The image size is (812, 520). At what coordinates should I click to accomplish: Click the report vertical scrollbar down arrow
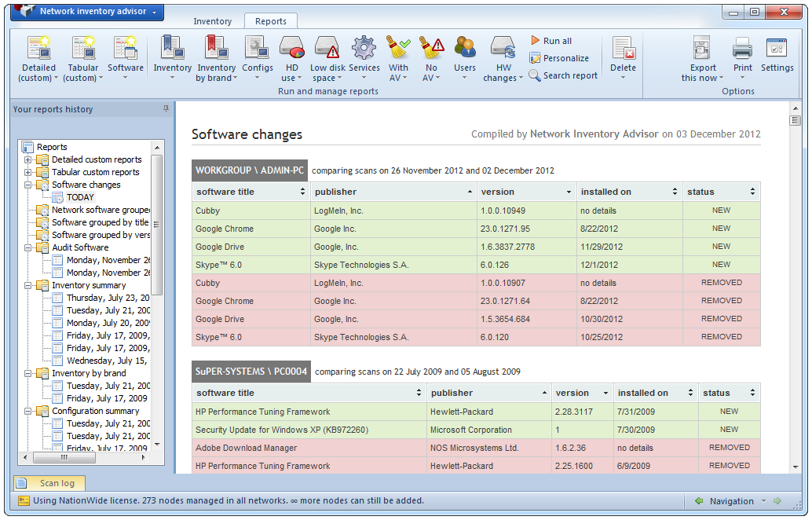pos(796,467)
